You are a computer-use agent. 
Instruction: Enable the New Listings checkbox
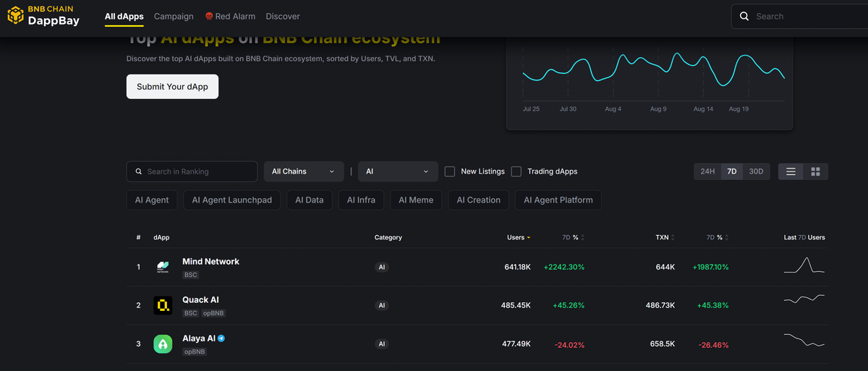point(449,171)
